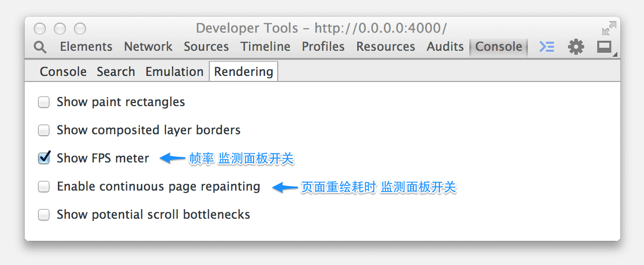Tick Show potential scroll bottlenecks
The width and height of the screenshot is (644, 265).
(44, 215)
